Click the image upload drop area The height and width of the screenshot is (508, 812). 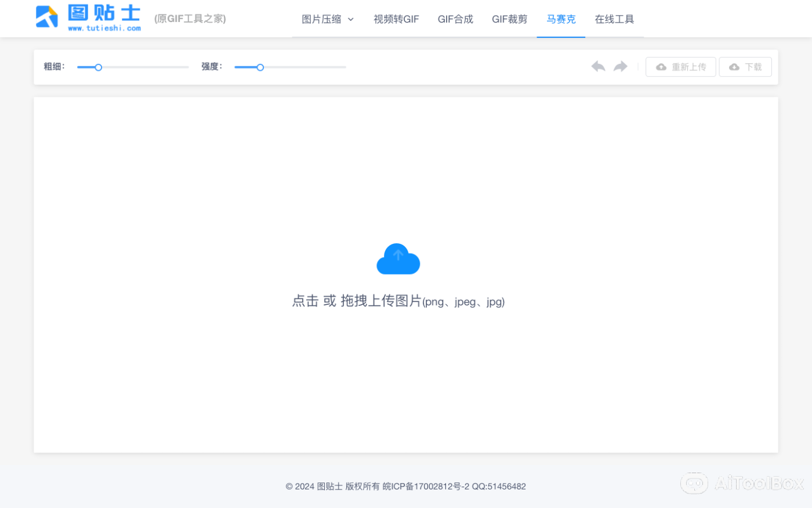[x=405, y=275]
